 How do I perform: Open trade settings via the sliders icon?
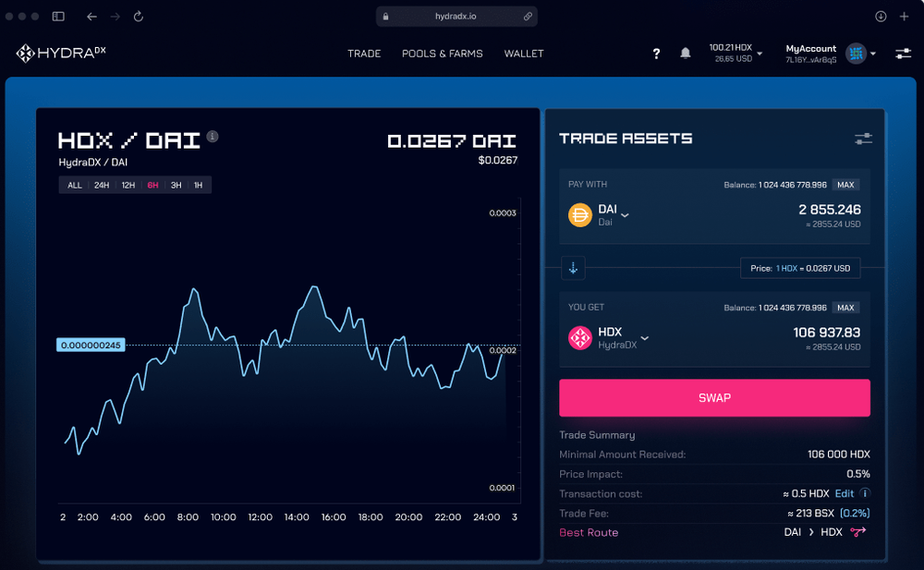click(903, 54)
